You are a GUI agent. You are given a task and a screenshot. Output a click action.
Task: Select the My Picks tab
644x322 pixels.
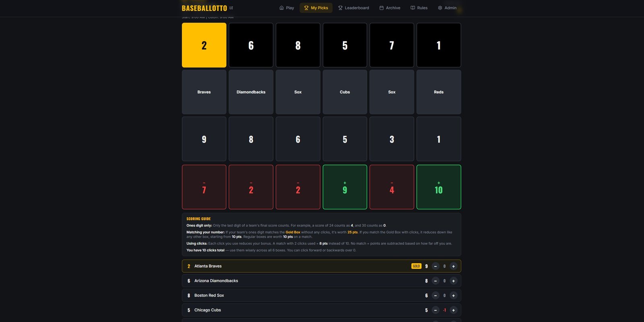(316, 8)
